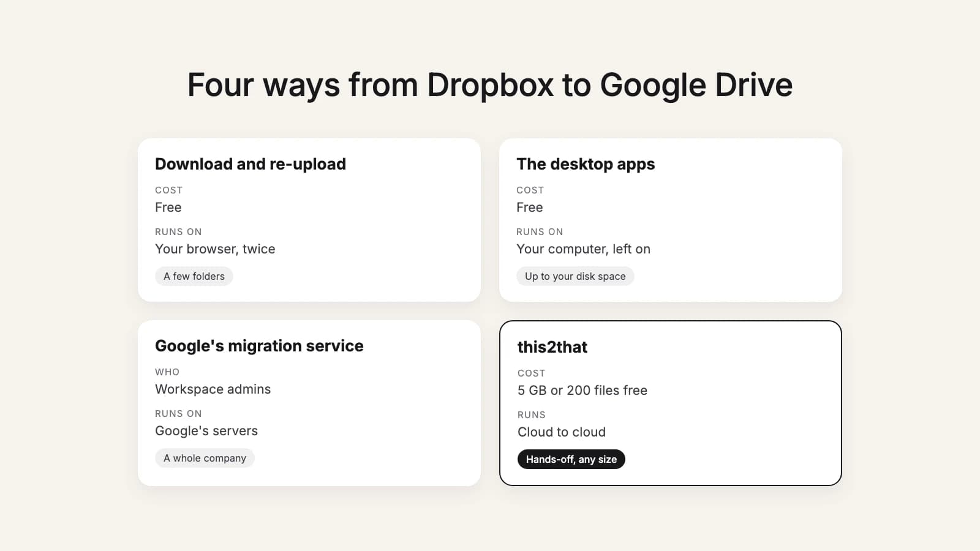980x551 pixels.
Task: Click the "Your computer, left on" text
Action: point(583,249)
